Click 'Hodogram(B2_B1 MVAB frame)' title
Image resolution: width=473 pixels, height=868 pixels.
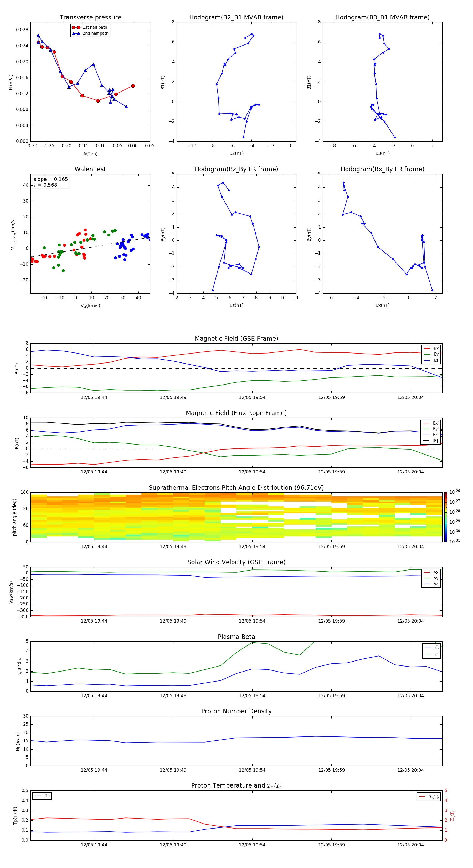[236, 18]
